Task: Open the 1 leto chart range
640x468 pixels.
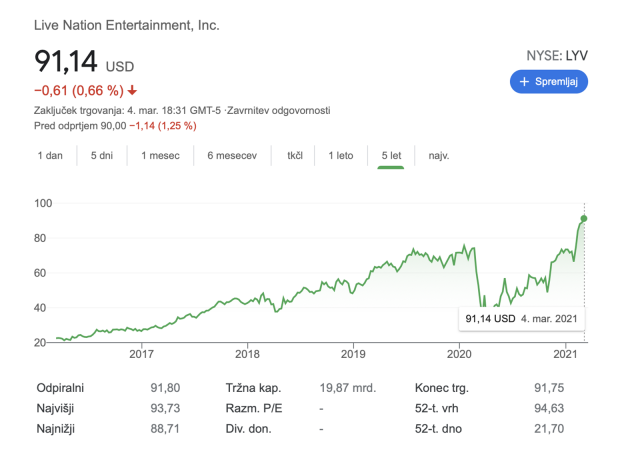Action: coord(341,156)
